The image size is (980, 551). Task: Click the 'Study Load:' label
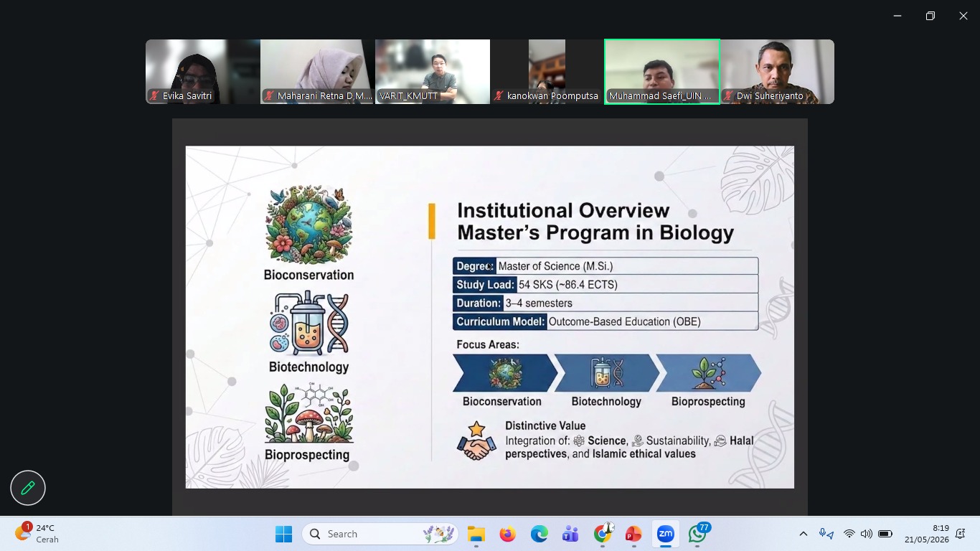pyautogui.click(x=485, y=285)
